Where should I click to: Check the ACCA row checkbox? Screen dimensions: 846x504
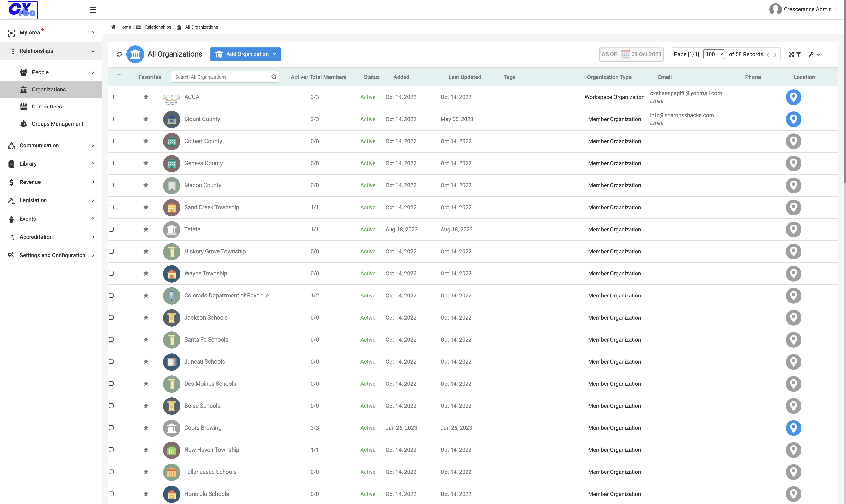tap(111, 97)
